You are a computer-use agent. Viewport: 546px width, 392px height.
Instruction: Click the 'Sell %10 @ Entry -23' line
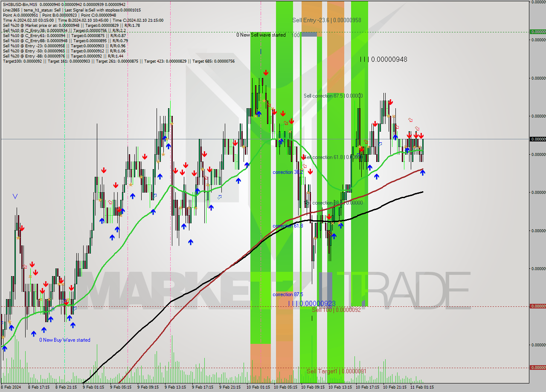pyautogui.click(x=64, y=46)
